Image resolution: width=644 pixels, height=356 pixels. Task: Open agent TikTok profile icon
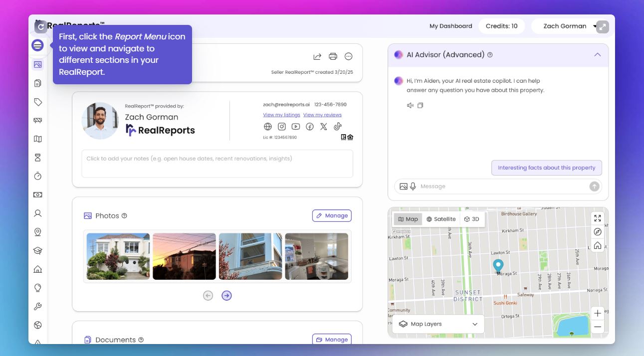point(338,127)
